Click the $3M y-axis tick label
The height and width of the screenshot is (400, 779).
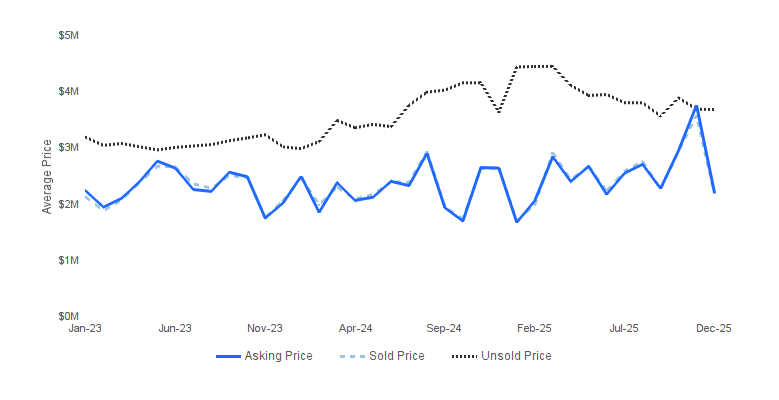[x=67, y=148]
